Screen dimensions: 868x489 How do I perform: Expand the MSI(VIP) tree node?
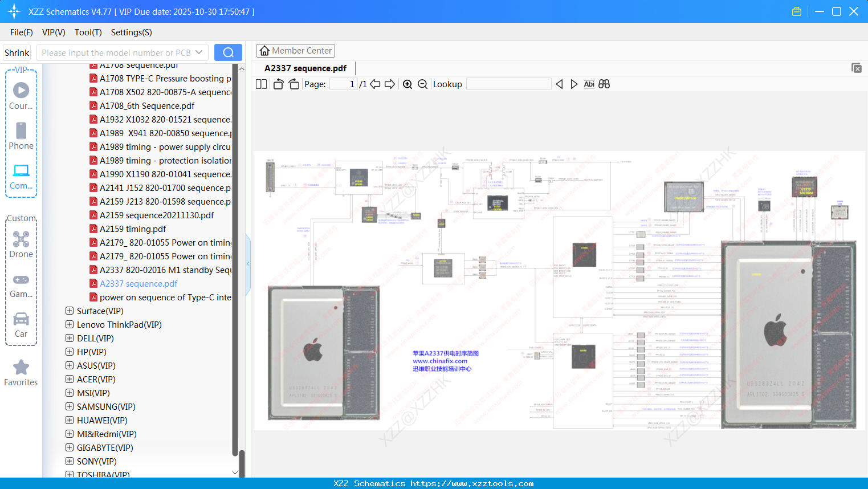tap(70, 393)
